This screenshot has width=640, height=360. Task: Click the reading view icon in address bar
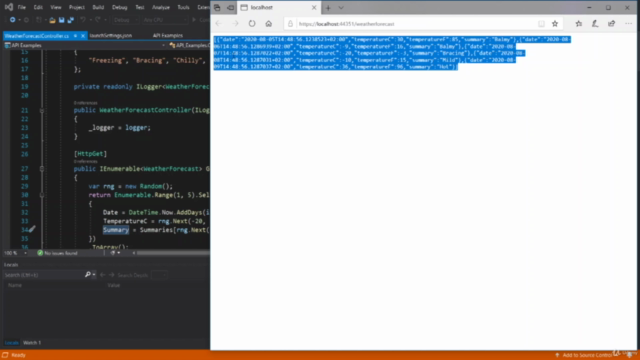[541, 24]
